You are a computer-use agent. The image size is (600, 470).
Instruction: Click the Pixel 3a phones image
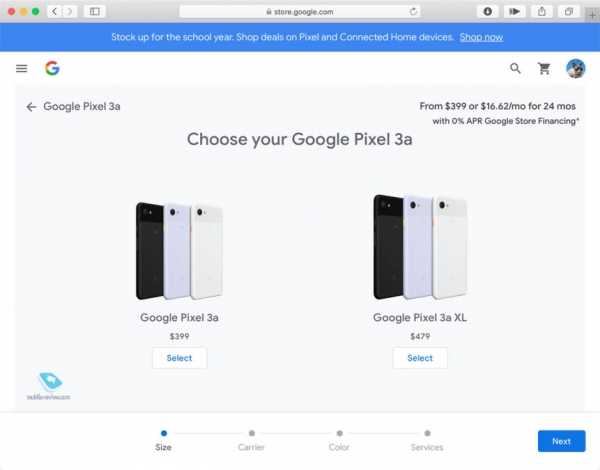point(179,250)
